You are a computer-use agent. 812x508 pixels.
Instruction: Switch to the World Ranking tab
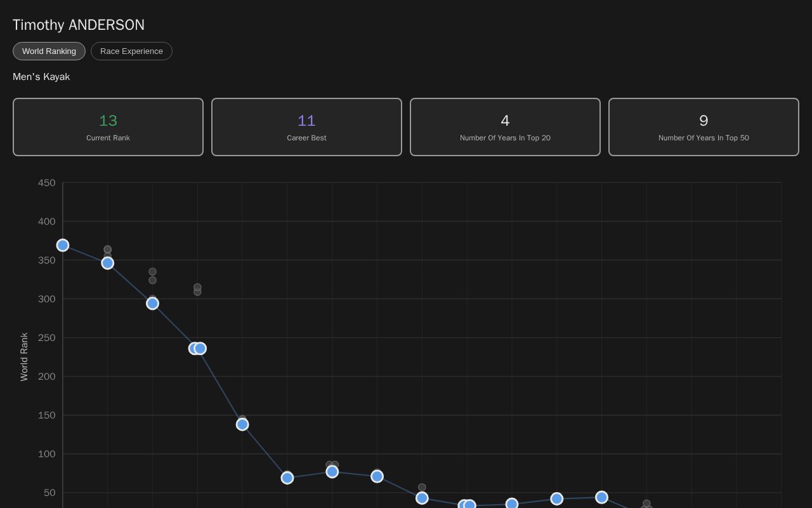click(49, 51)
